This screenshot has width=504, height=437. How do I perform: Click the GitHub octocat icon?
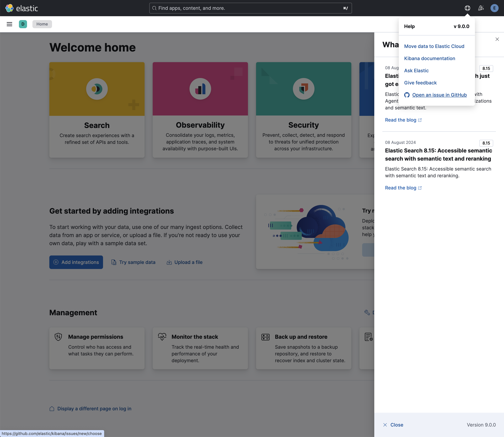[407, 95]
